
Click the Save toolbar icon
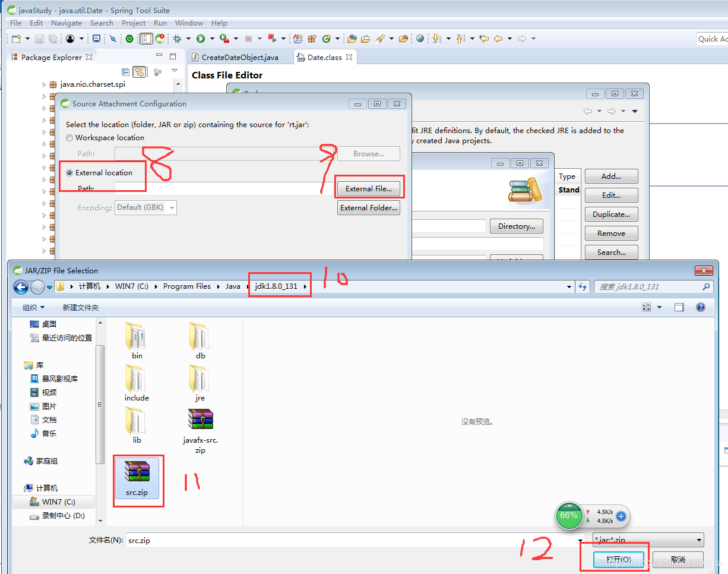pyautogui.click(x=39, y=39)
